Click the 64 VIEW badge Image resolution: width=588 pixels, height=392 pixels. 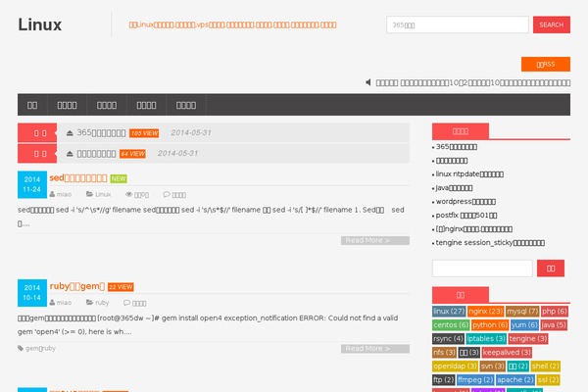(x=132, y=154)
